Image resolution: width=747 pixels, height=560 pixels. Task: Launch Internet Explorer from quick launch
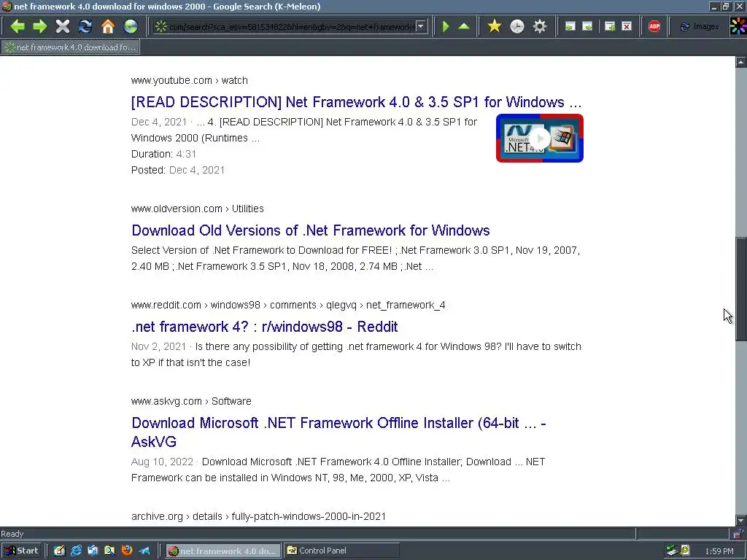coord(76,551)
